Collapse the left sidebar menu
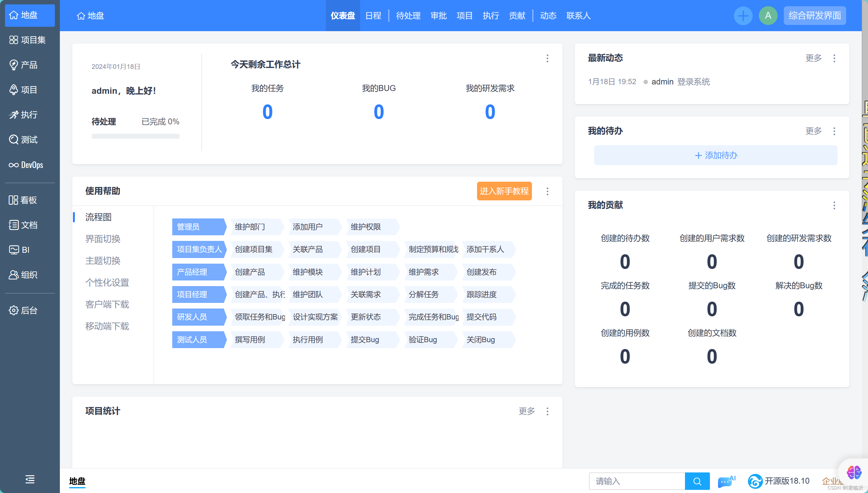 30,479
